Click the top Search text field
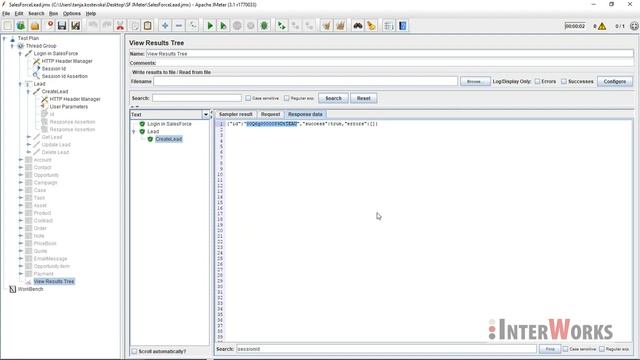640x360 pixels. [x=197, y=98]
